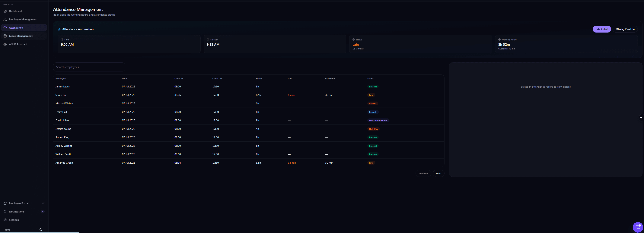
Task: Open AI HR Assistant module
Action: [24, 44]
